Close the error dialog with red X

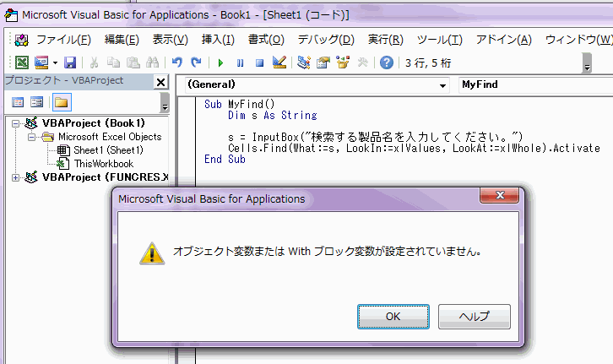point(499,195)
